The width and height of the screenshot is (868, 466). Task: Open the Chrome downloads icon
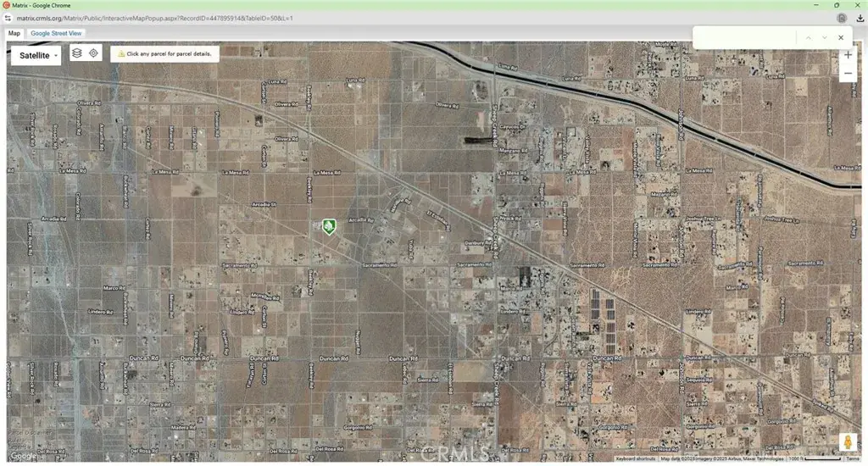coord(860,18)
